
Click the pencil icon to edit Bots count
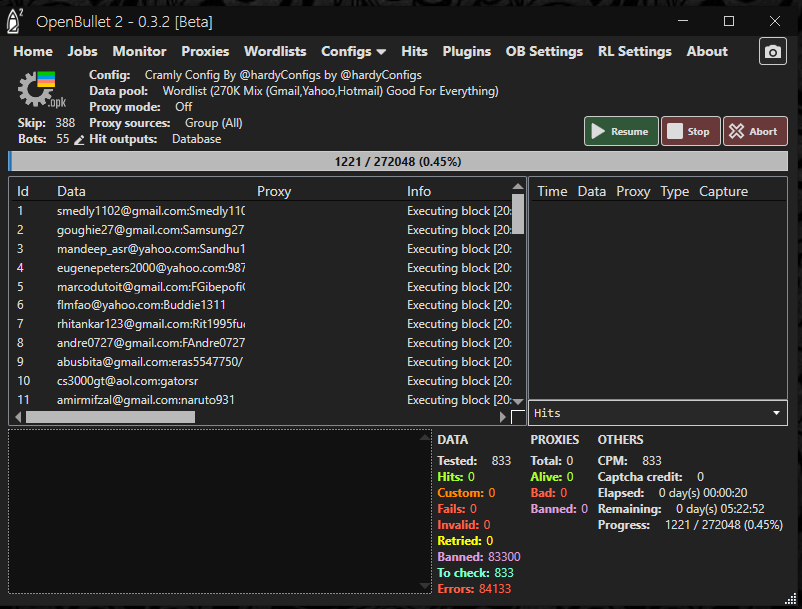79,140
